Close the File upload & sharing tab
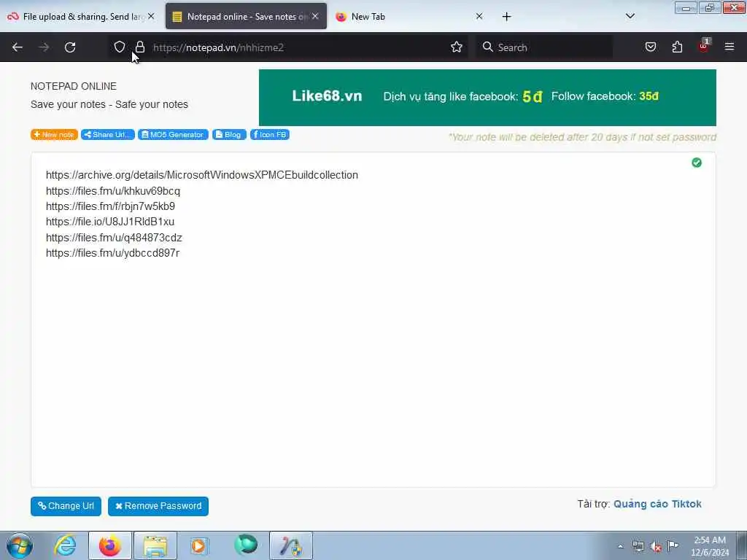The width and height of the screenshot is (747, 560). (x=151, y=16)
